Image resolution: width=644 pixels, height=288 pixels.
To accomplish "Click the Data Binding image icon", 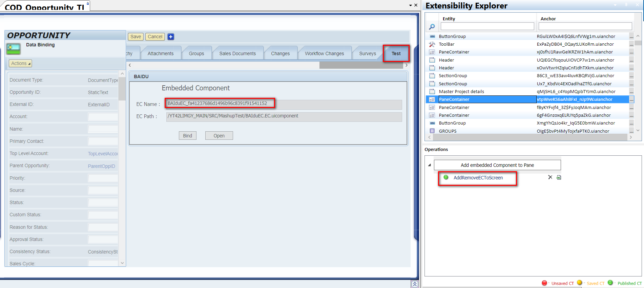I will (14, 48).
